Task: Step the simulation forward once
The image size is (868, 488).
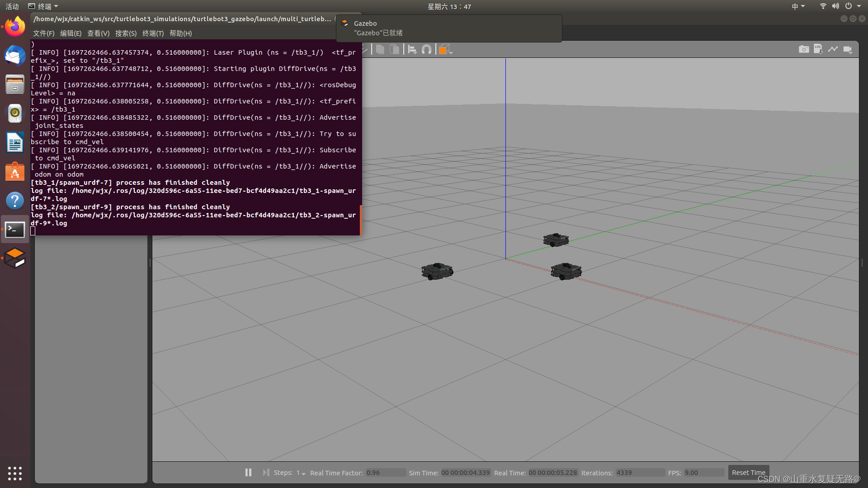Action: click(x=266, y=472)
